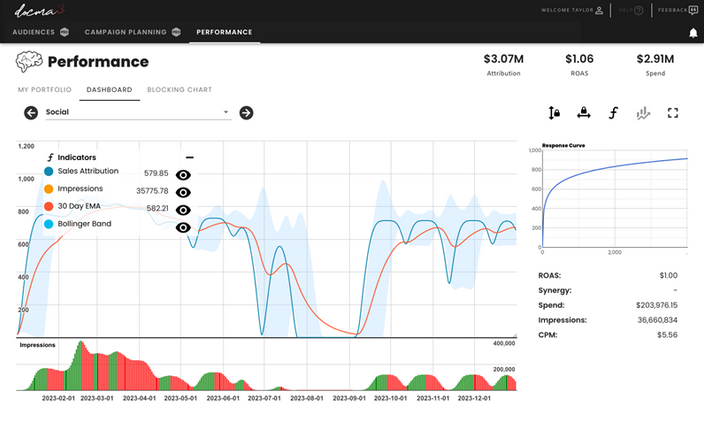
Task: Toggle the vertical axis lock icon
Action: click(x=554, y=113)
